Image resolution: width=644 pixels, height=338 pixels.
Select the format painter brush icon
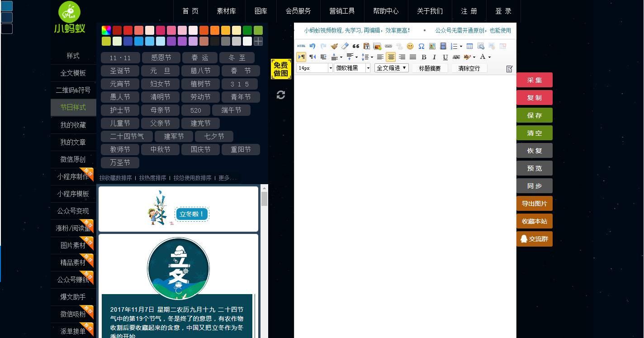pos(334,46)
